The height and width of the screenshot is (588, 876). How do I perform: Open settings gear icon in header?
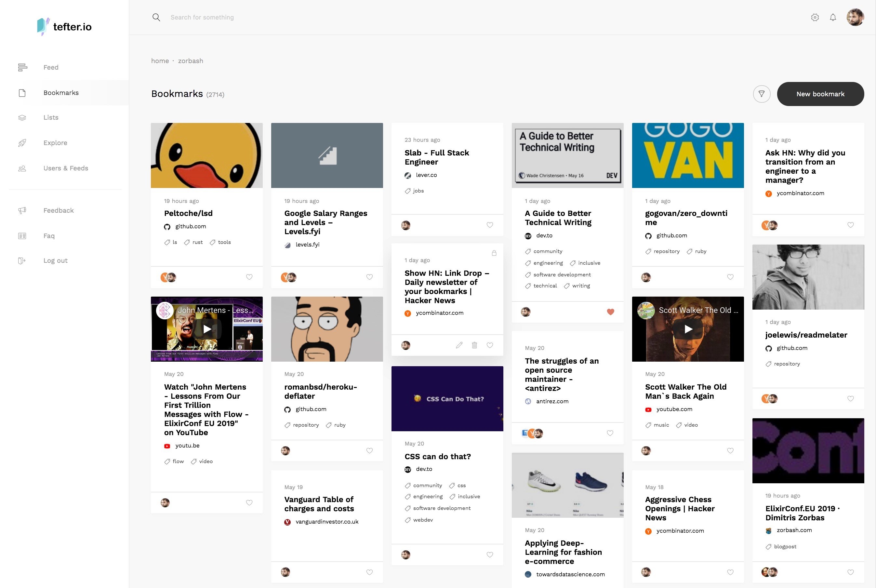(815, 17)
